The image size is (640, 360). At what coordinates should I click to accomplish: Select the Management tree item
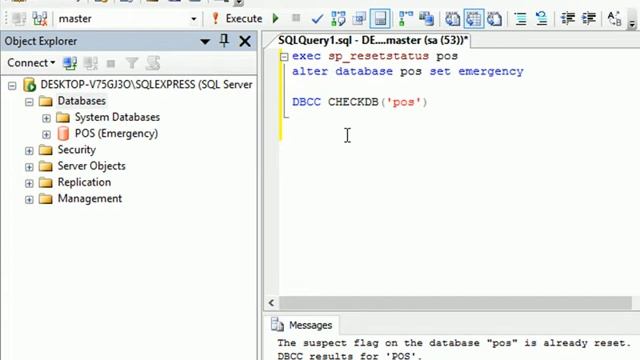coord(90,199)
